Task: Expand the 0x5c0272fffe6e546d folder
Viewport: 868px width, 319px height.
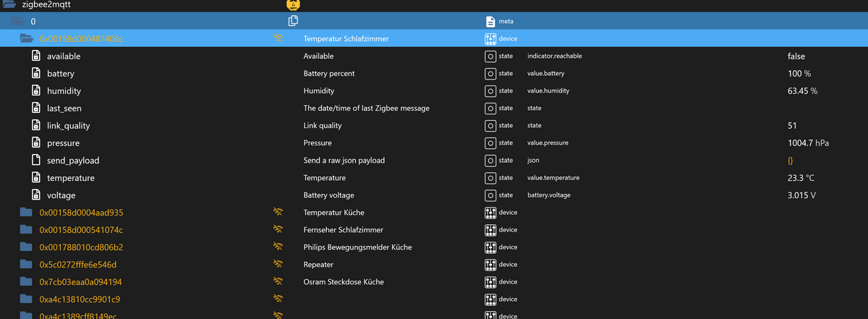Action: tap(27, 264)
